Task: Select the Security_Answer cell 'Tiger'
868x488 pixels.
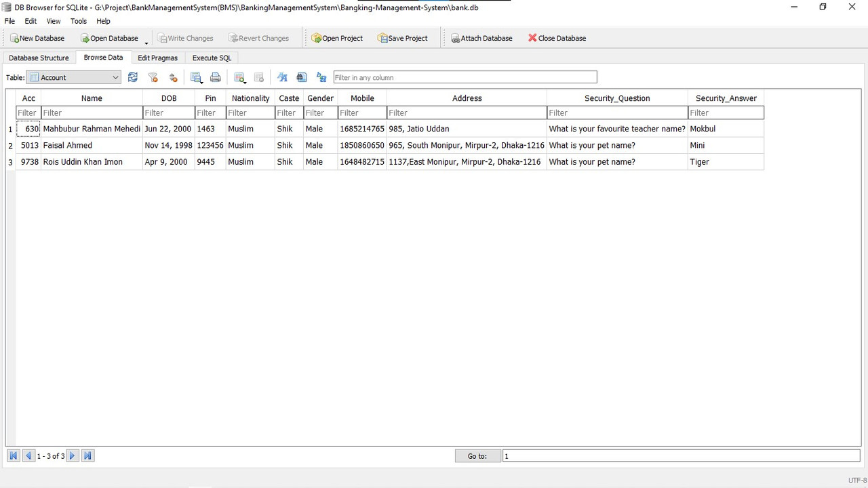Action: pyautogui.click(x=726, y=162)
